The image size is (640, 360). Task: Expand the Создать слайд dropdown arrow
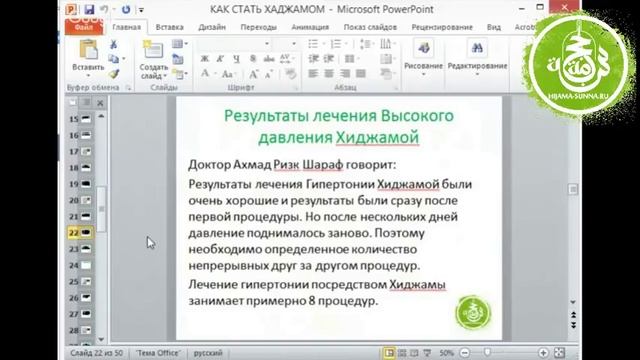[165, 76]
